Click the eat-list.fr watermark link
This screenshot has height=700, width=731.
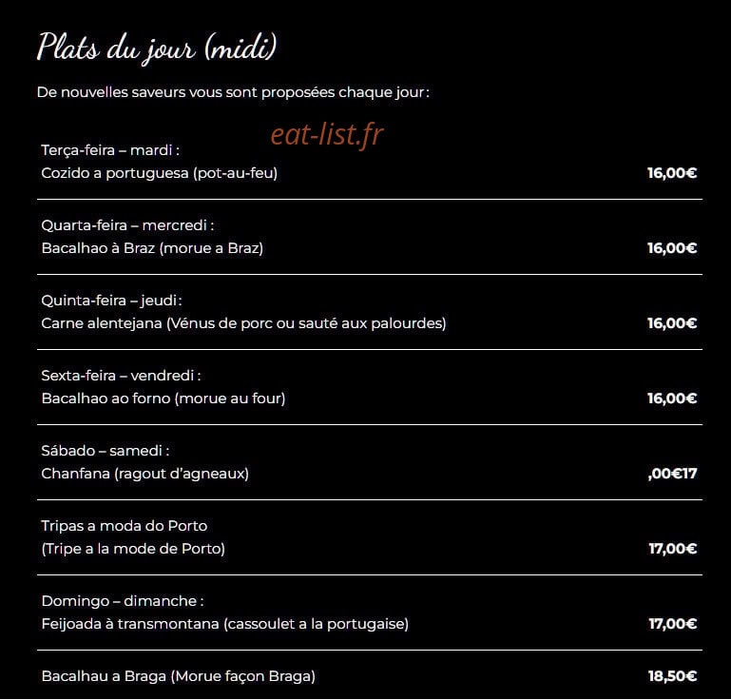click(x=327, y=134)
